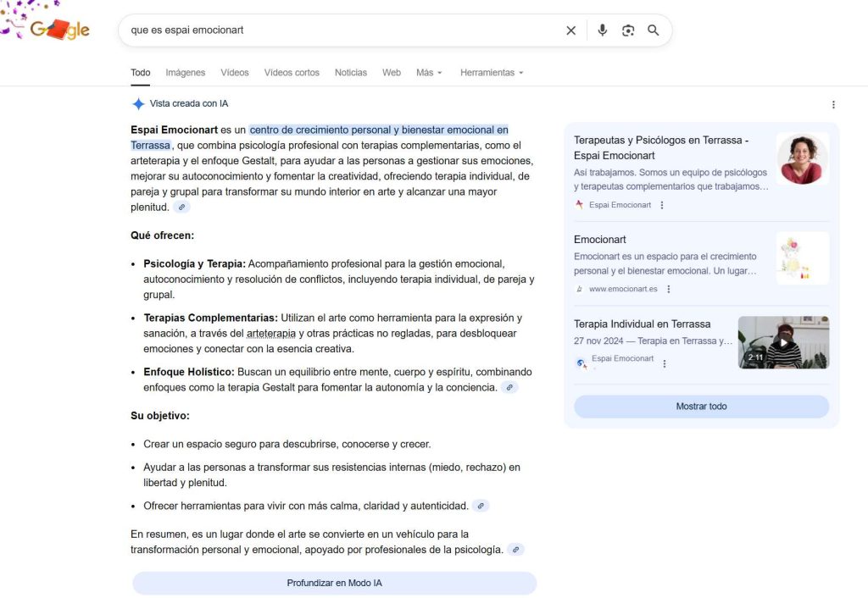This screenshot has height=598, width=868.
Task: Switch to the Imágenes tab
Action: click(185, 73)
